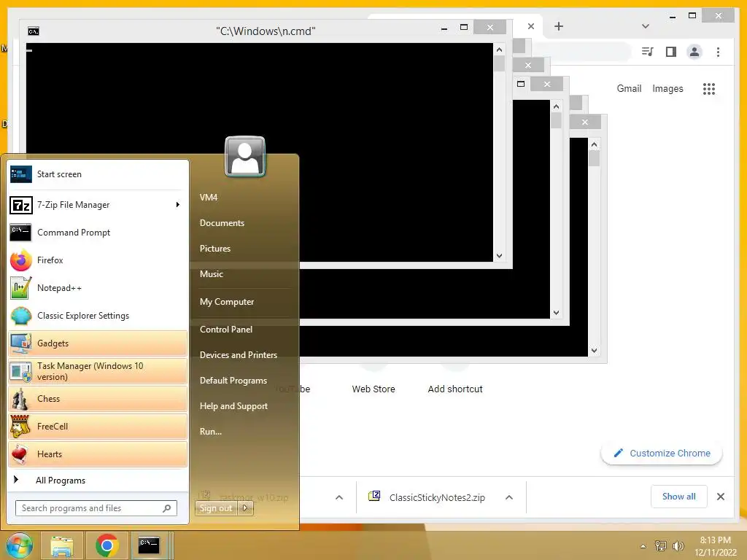Open Gmail link in Chrome
747x560 pixels.
pos(629,88)
